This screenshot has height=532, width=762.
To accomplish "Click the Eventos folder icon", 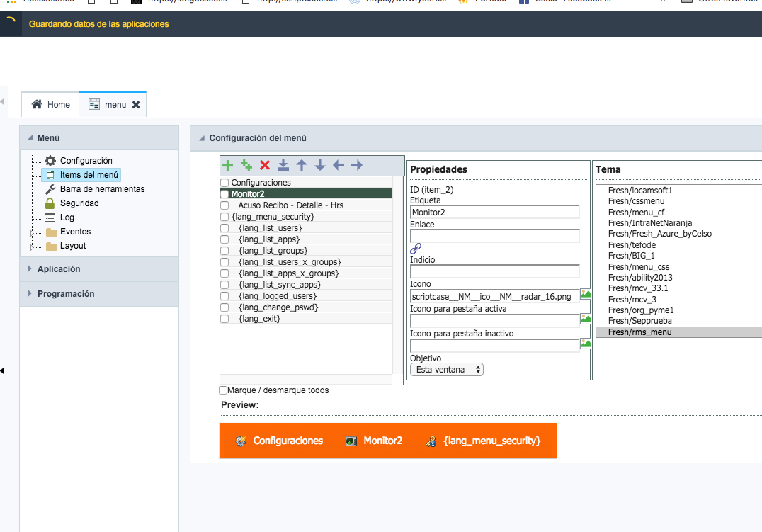I will click(x=52, y=232).
